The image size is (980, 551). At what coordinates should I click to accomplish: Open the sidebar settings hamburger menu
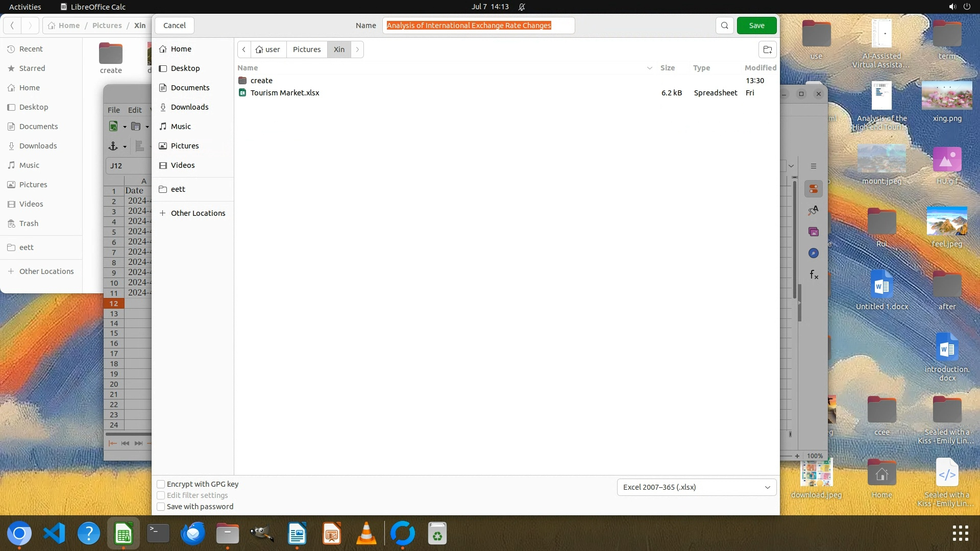[814, 166]
